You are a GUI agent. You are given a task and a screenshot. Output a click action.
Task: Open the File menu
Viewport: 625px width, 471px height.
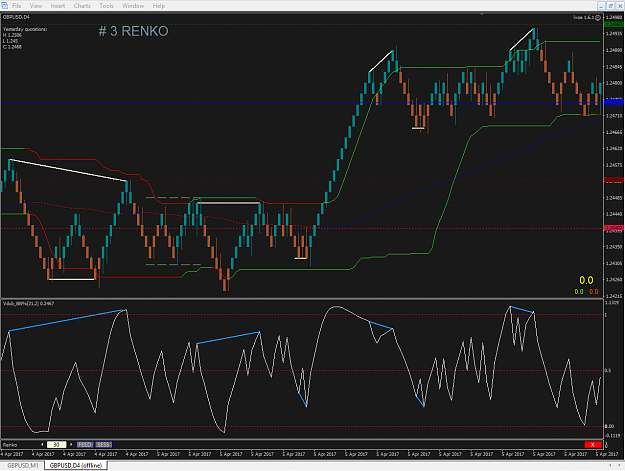16,6
